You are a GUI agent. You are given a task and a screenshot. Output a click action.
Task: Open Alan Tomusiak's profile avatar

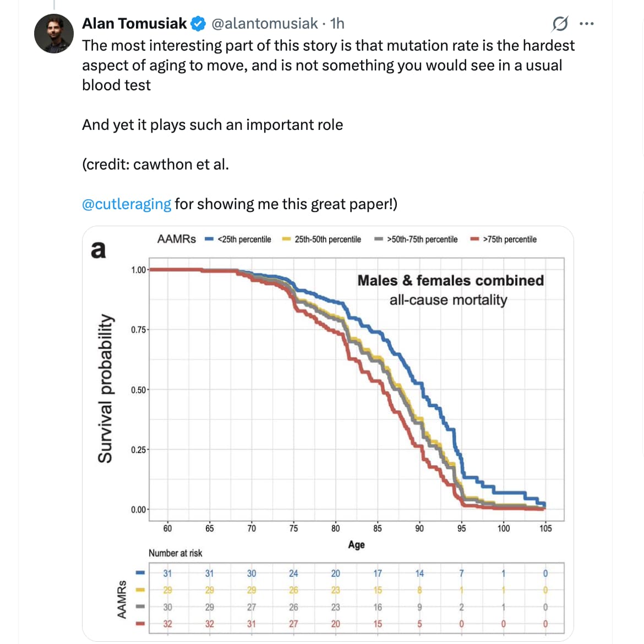54,34
